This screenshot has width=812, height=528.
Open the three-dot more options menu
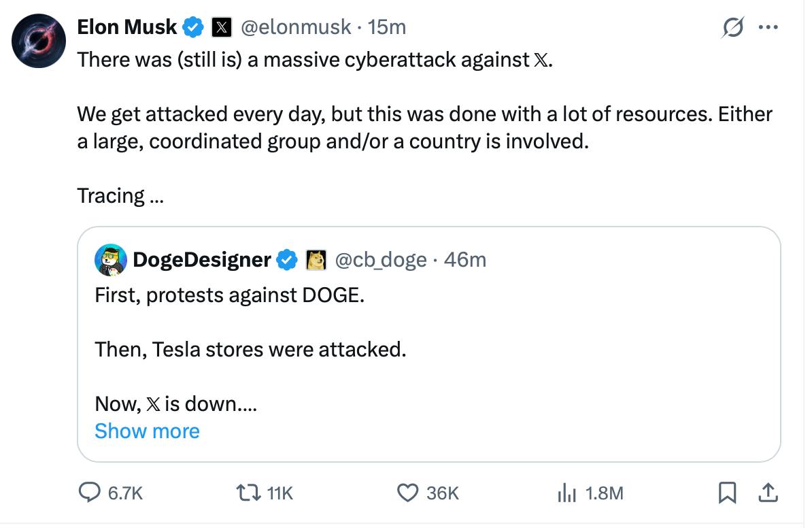(768, 28)
